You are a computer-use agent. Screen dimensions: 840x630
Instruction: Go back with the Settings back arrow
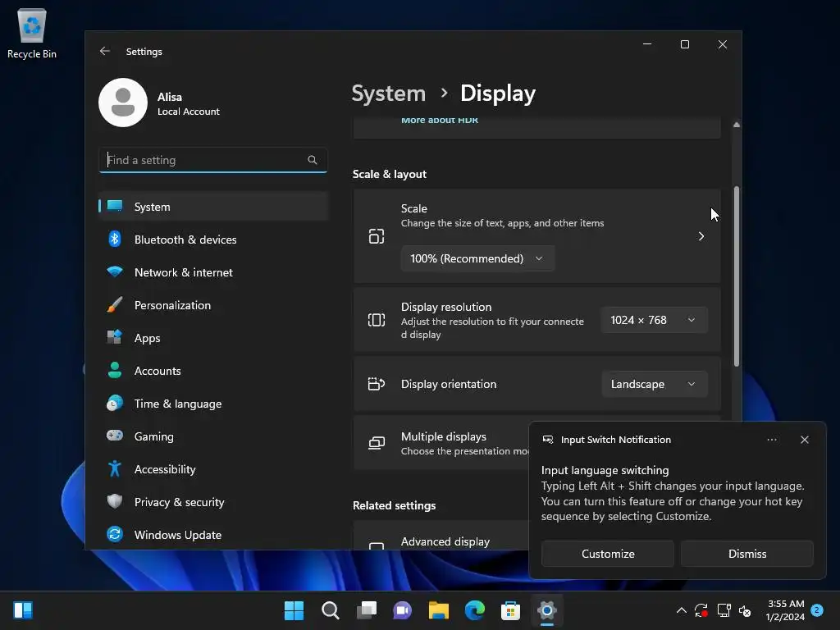tap(104, 51)
